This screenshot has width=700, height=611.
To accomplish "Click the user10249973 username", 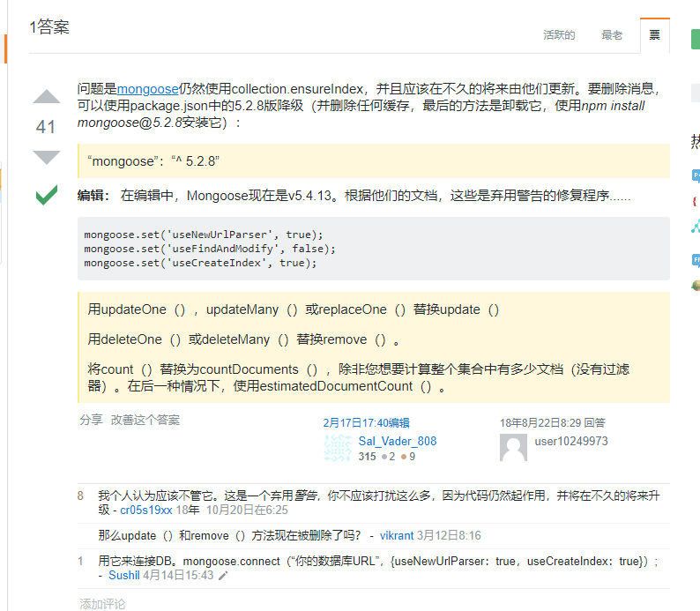I will click(x=571, y=441).
